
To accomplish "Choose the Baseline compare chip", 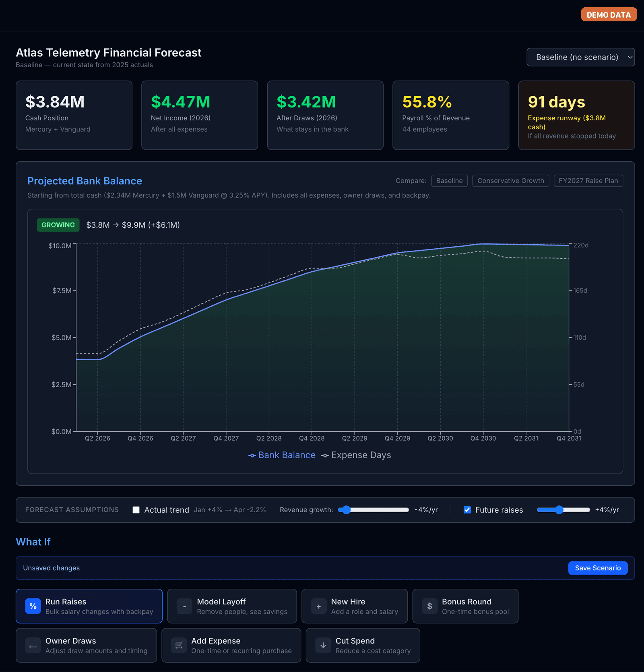I will (450, 181).
